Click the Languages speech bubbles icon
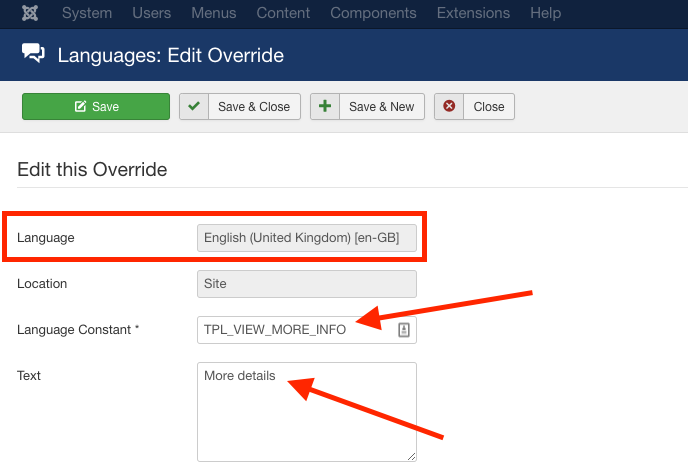 point(33,54)
